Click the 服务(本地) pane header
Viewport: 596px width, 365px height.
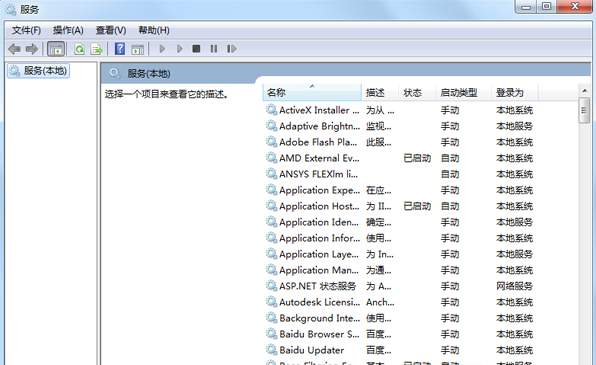click(149, 73)
